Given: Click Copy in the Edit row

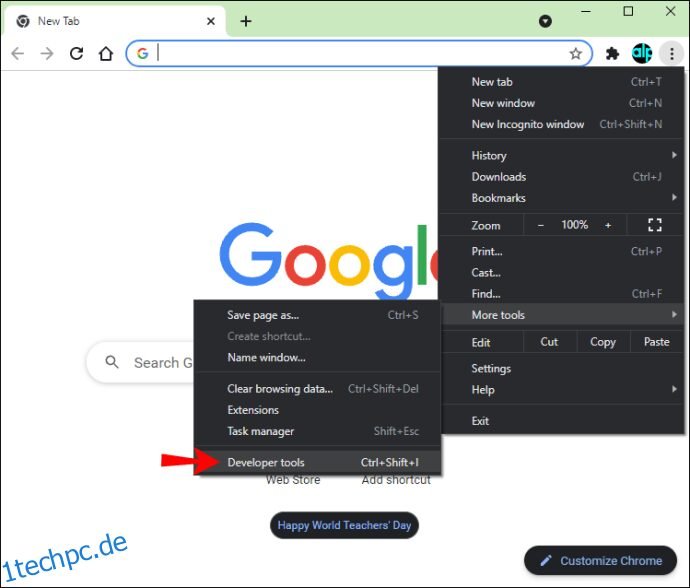Looking at the screenshot, I should pyautogui.click(x=603, y=342).
